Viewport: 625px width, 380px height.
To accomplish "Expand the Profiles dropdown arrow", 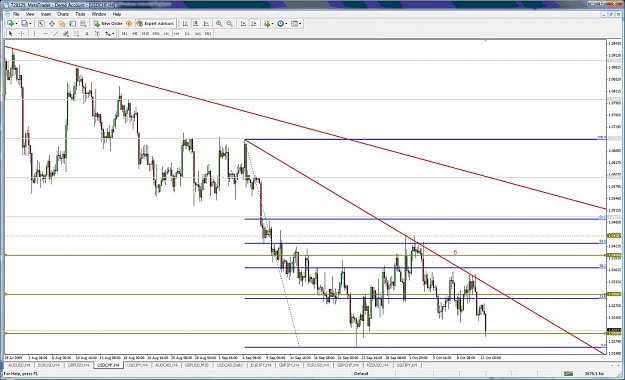I will click(x=30, y=24).
